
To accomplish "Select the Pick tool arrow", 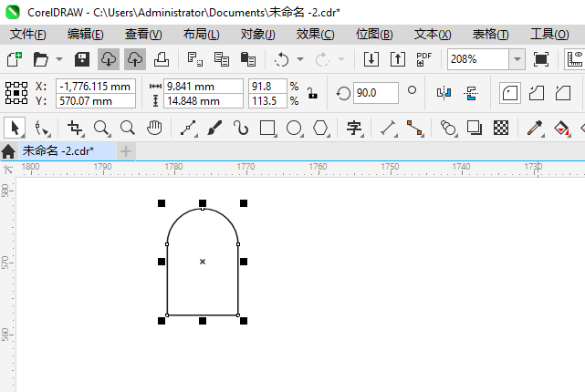I will coord(14,128).
